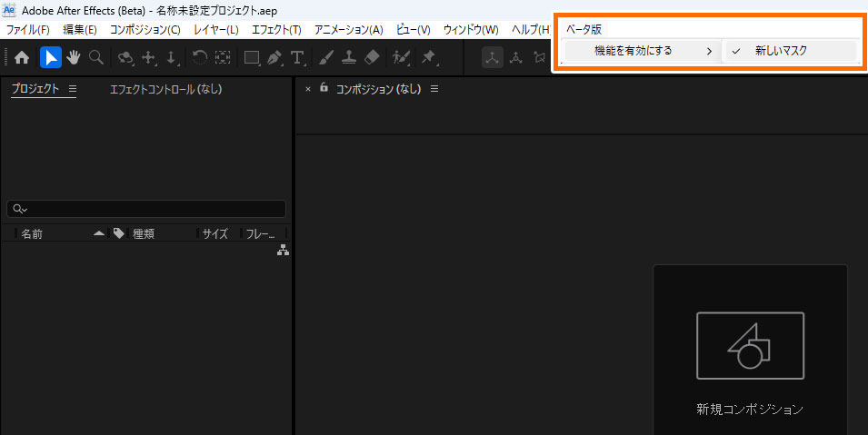Select the Type (T) tool
The height and width of the screenshot is (435, 868).
click(x=297, y=58)
